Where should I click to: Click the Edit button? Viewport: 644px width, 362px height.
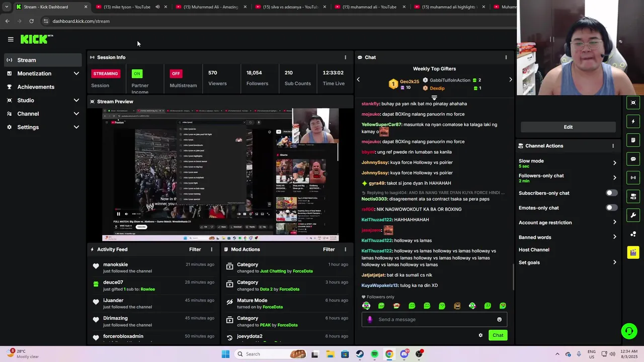click(x=568, y=127)
